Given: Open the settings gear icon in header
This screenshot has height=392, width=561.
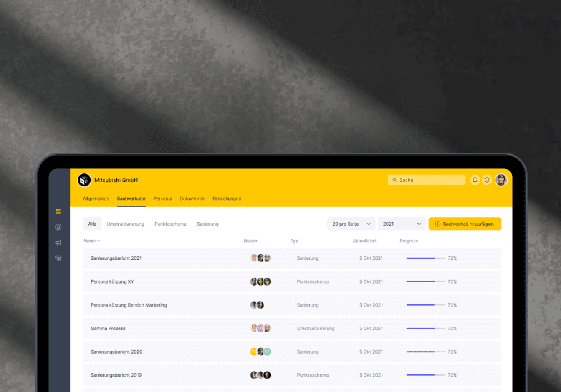Looking at the screenshot, I should point(487,180).
